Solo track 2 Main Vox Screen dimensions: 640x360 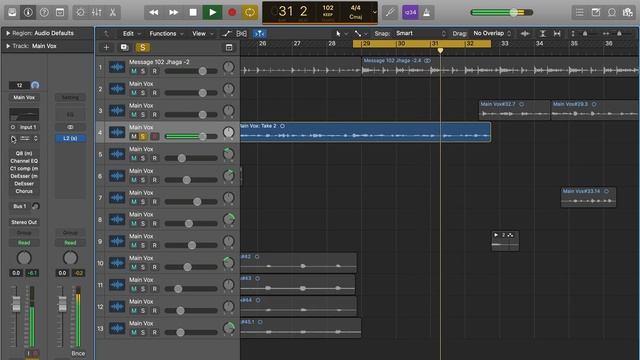[x=143, y=93]
